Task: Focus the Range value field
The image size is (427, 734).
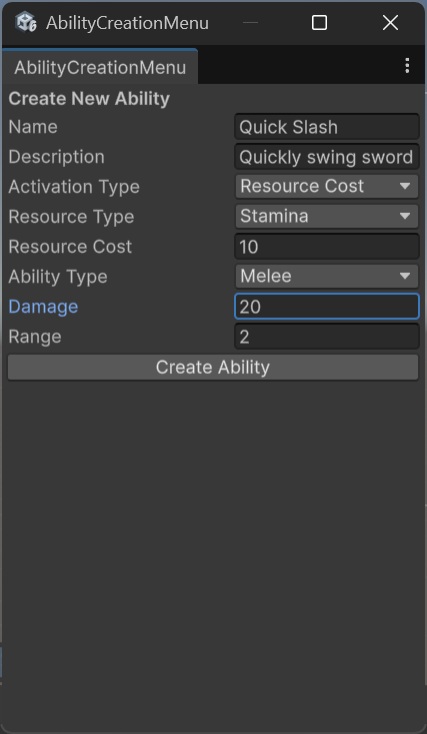Action: (327, 337)
